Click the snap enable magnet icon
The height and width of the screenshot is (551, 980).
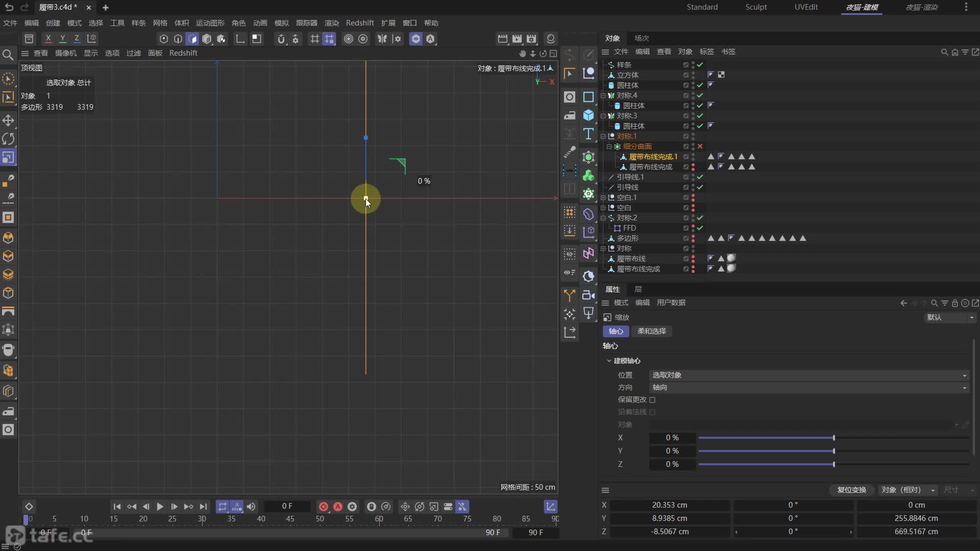[x=281, y=39]
